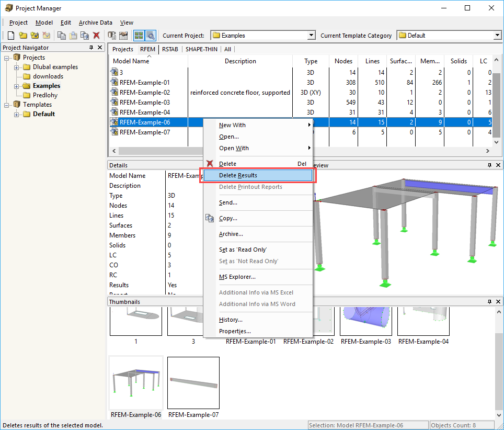The width and height of the screenshot is (504, 430).
Task: Expand the Default template folder
Action: (16, 115)
